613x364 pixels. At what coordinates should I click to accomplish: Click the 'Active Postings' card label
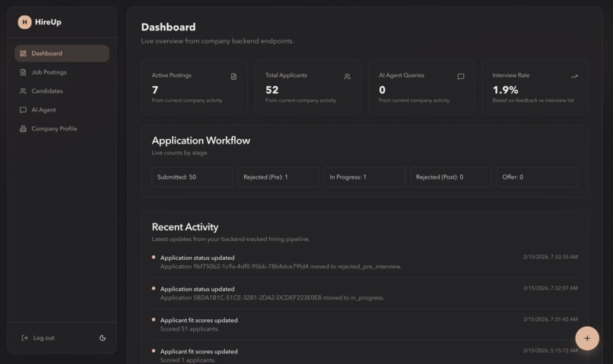point(171,75)
